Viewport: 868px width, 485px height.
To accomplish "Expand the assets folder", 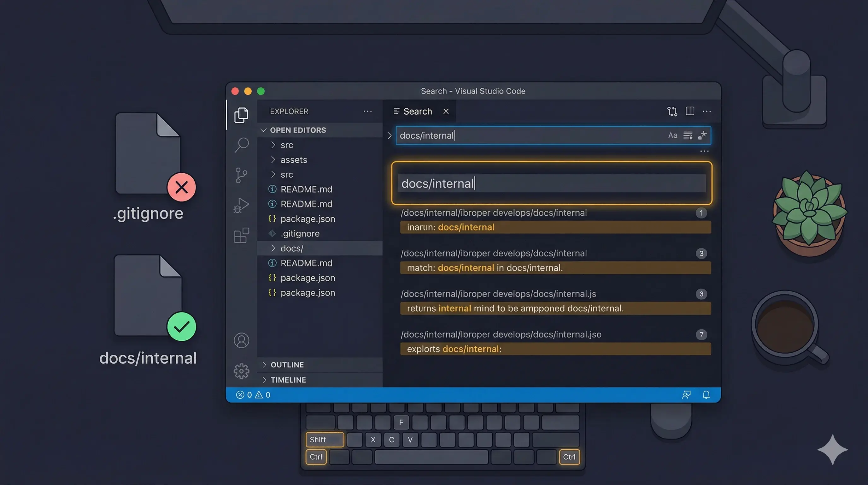I will pos(294,160).
